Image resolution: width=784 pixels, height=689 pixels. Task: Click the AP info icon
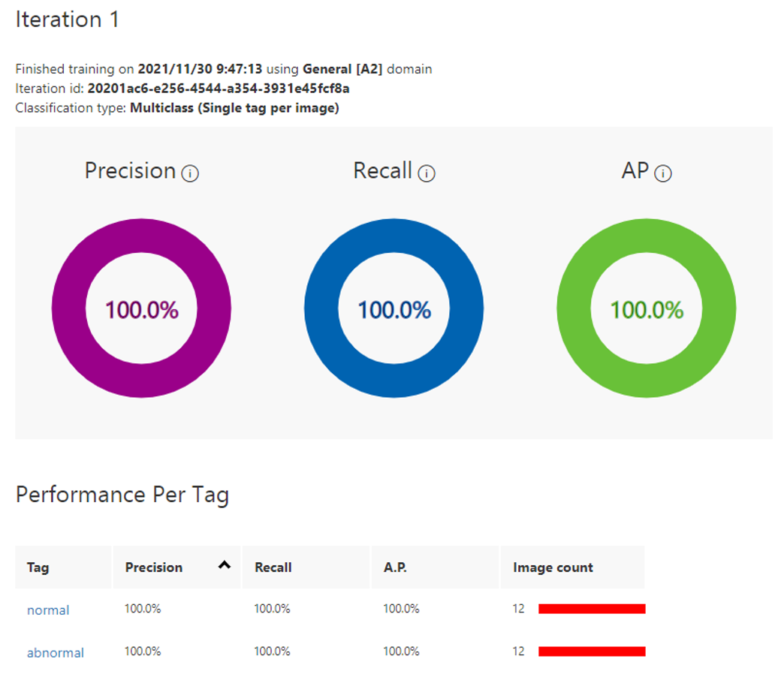(662, 173)
